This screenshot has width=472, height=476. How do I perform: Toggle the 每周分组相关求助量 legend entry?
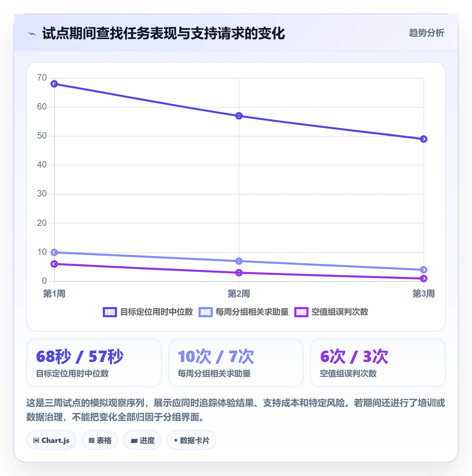pos(243,312)
